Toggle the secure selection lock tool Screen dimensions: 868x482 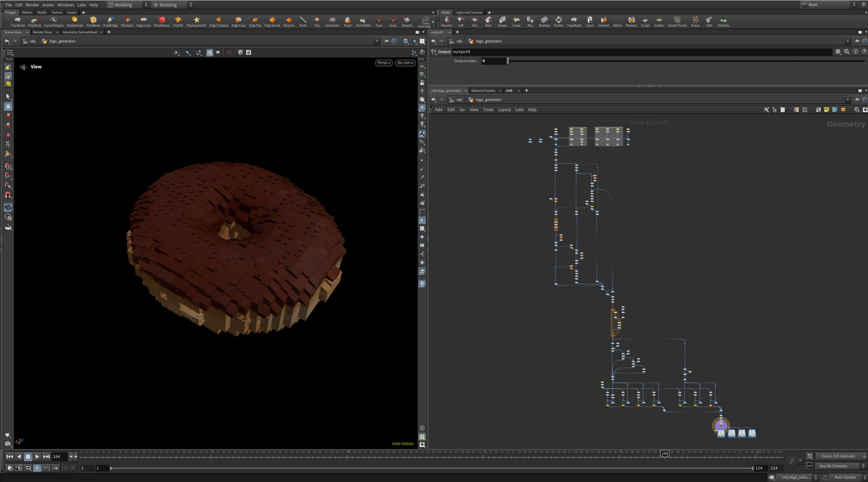(x=8, y=106)
